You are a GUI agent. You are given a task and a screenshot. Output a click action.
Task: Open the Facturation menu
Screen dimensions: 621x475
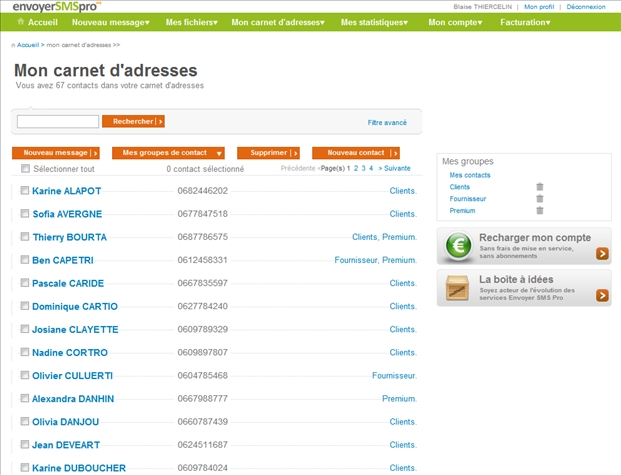(525, 21)
